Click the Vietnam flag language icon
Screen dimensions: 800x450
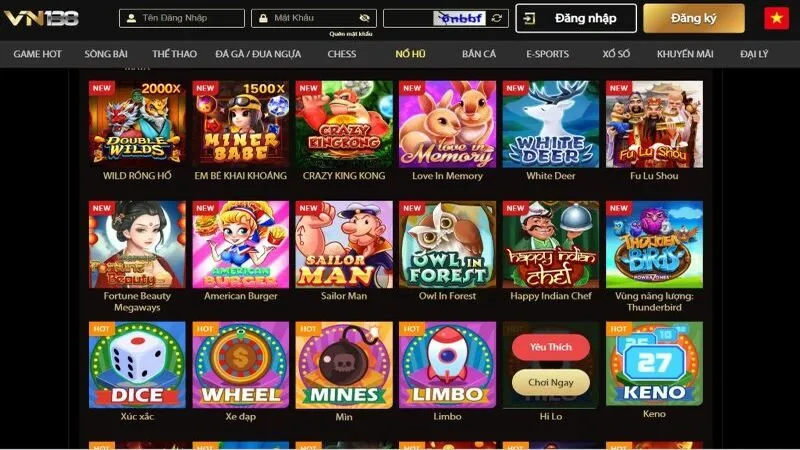click(x=777, y=18)
